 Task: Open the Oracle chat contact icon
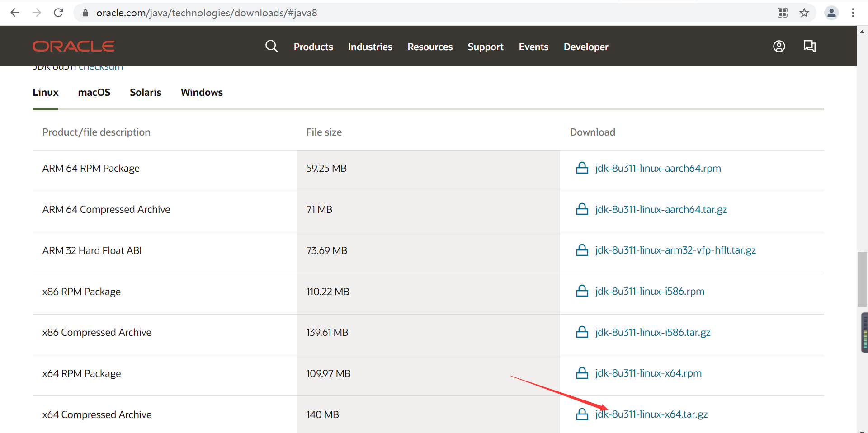pyautogui.click(x=809, y=46)
